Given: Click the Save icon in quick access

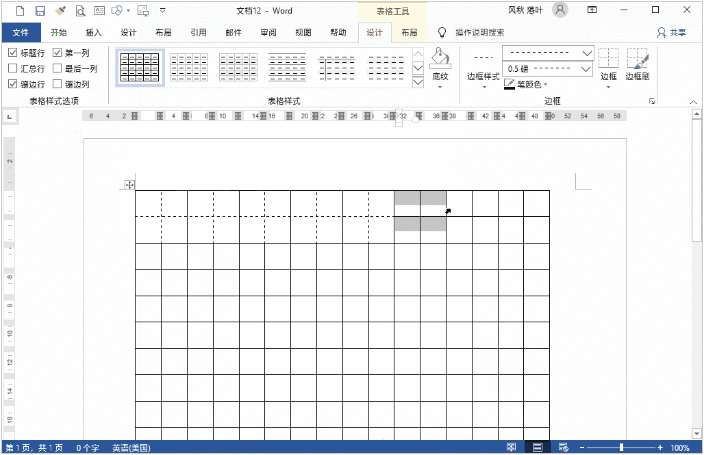Looking at the screenshot, I should point(40,10).
